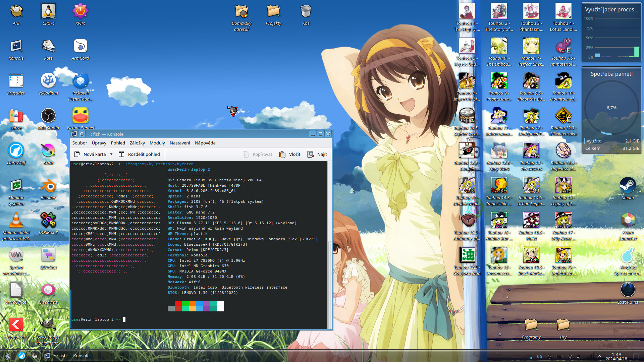Screen dimensions: 644x362
Task: Open Touhou 6 The Embodiment icon
Action: pyautogui.click(x=499, y=52)
